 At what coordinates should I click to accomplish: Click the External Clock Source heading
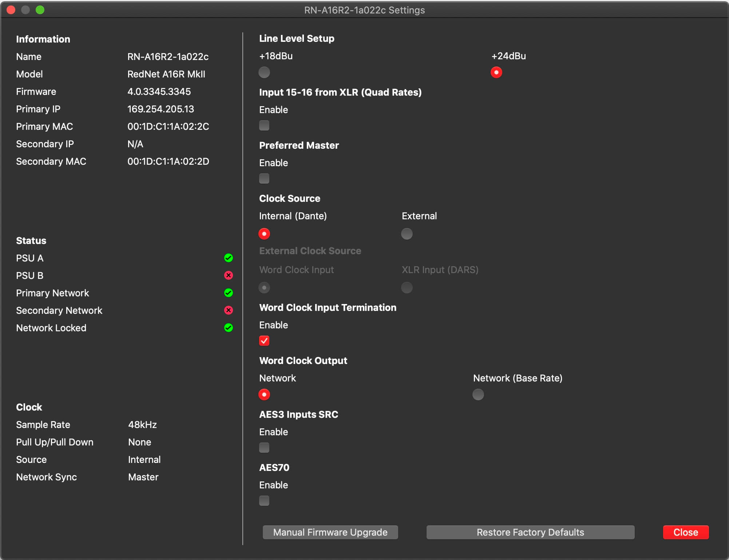click(310, 251)
